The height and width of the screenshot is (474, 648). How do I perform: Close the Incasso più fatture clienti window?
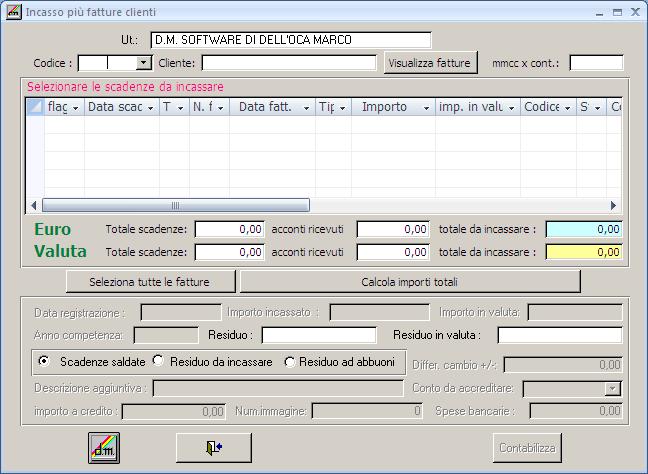coord(635,12)
